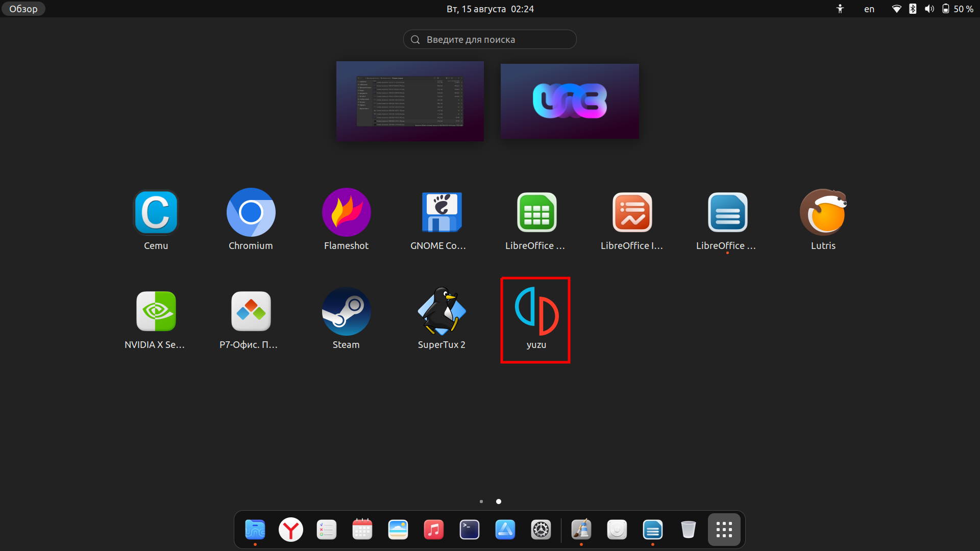Open the music player in dock
980x551 pixels.
pyautogui.click(x=434, y=530)
